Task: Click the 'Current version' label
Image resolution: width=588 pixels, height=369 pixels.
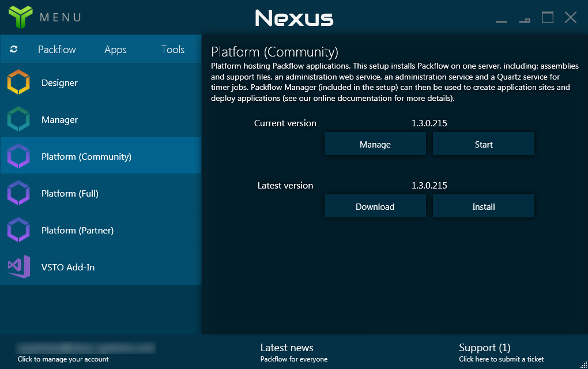Action: click(x=285, y=123)
